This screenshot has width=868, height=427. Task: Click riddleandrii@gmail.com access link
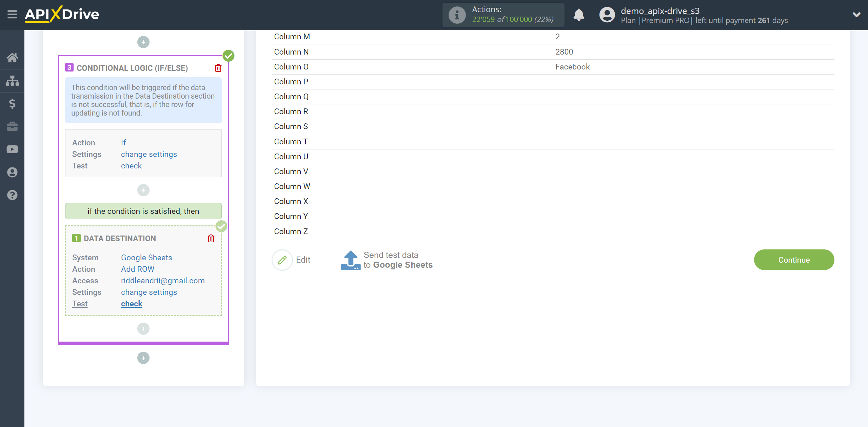(x=163, y=281)
